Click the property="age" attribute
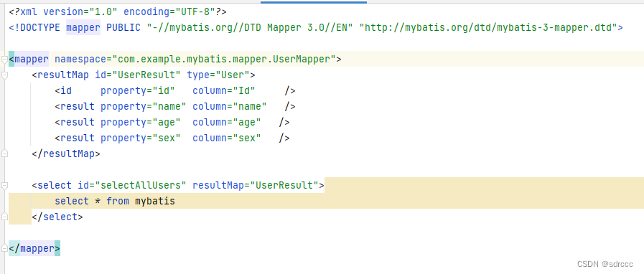644x274 pixels. [x=141, y=122]
